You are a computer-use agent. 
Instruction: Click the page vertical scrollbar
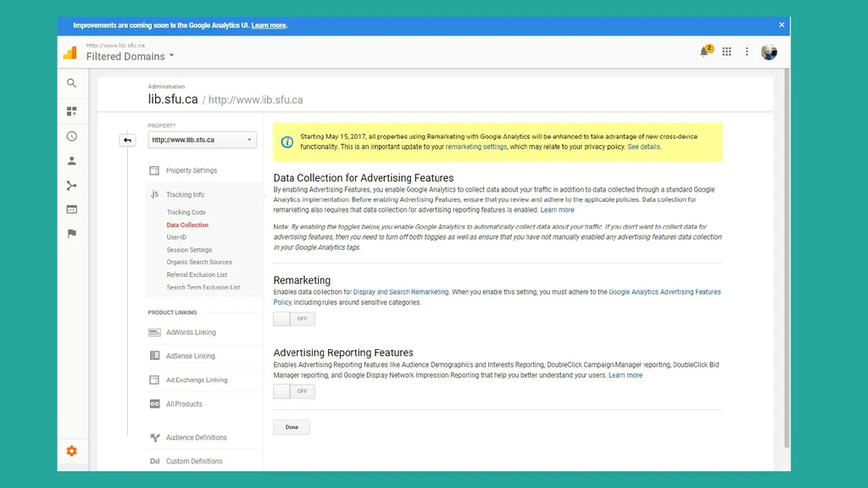click(787, 258)
